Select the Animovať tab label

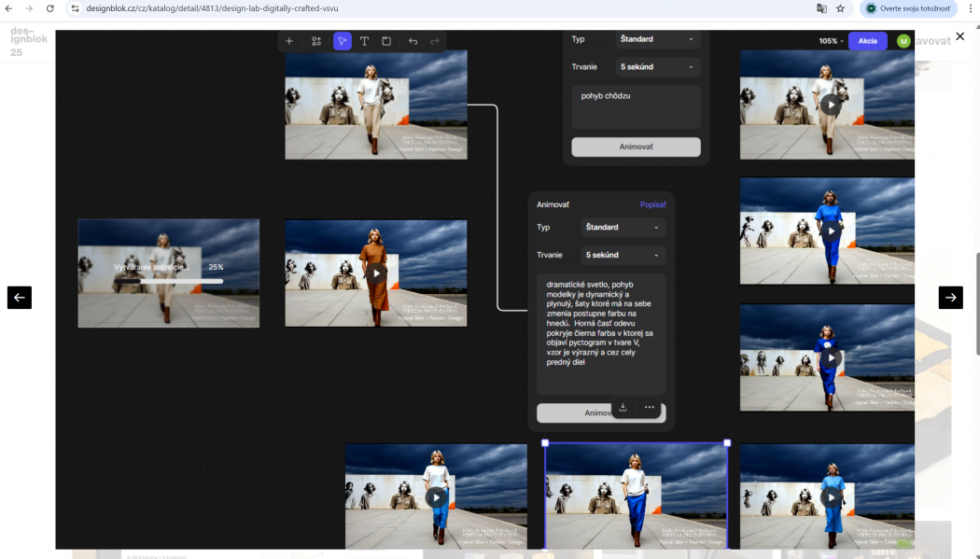coord(553,204)
